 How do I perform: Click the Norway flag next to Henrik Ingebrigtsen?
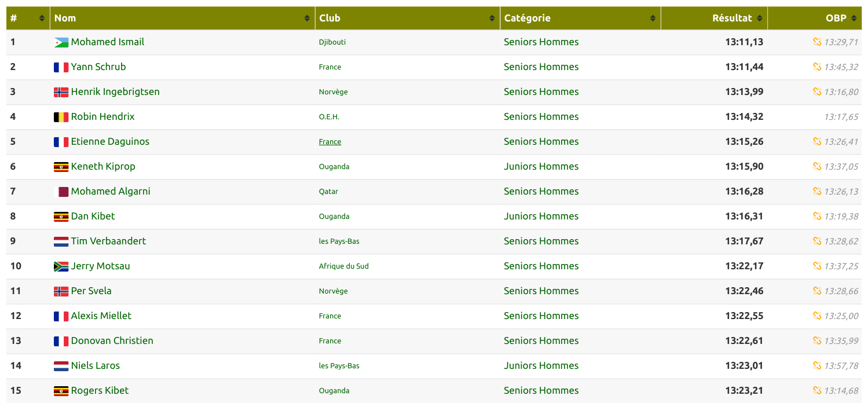pyautogui.click(x=61, y=92)
